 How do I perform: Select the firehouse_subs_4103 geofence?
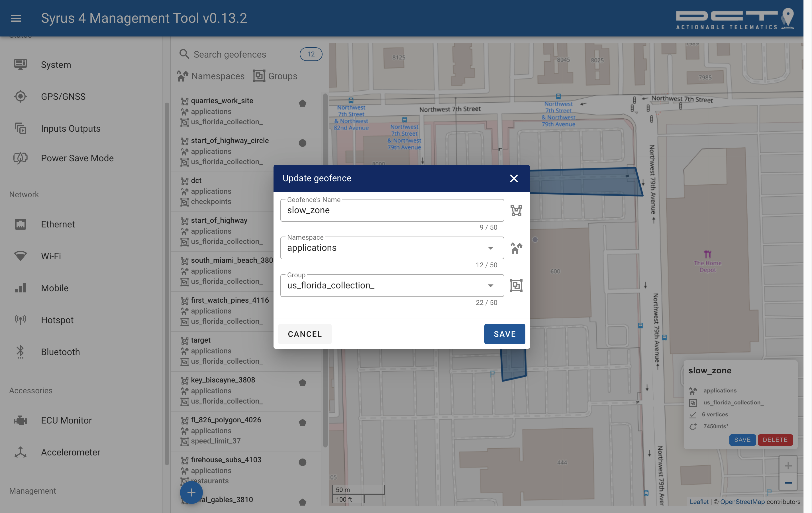click(x=246, y=471)
